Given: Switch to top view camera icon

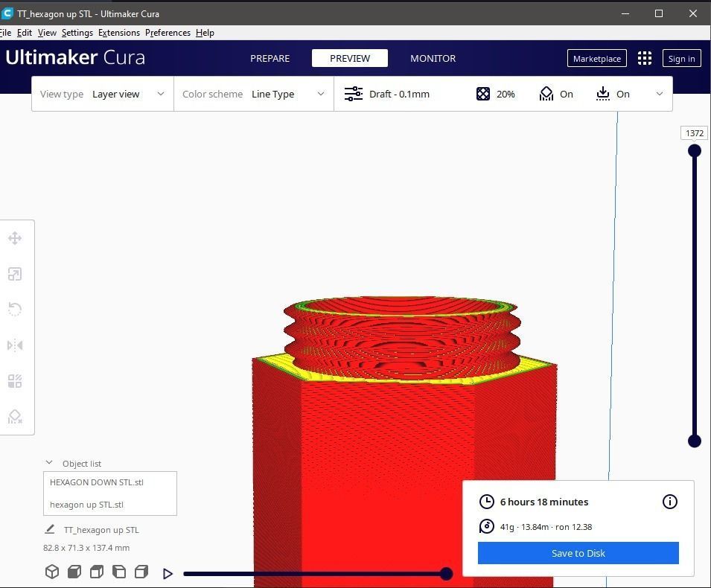Looking at the screenshot, I should [97, 572].
